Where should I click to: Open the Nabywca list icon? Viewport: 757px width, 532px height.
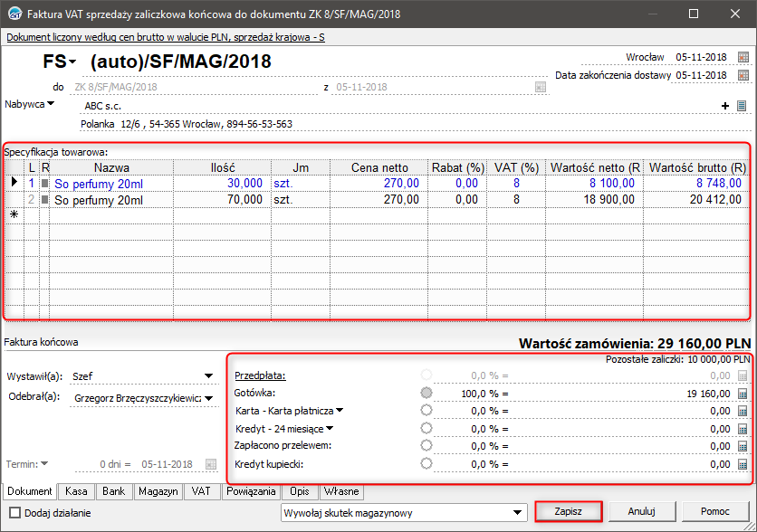coord(741,106)
